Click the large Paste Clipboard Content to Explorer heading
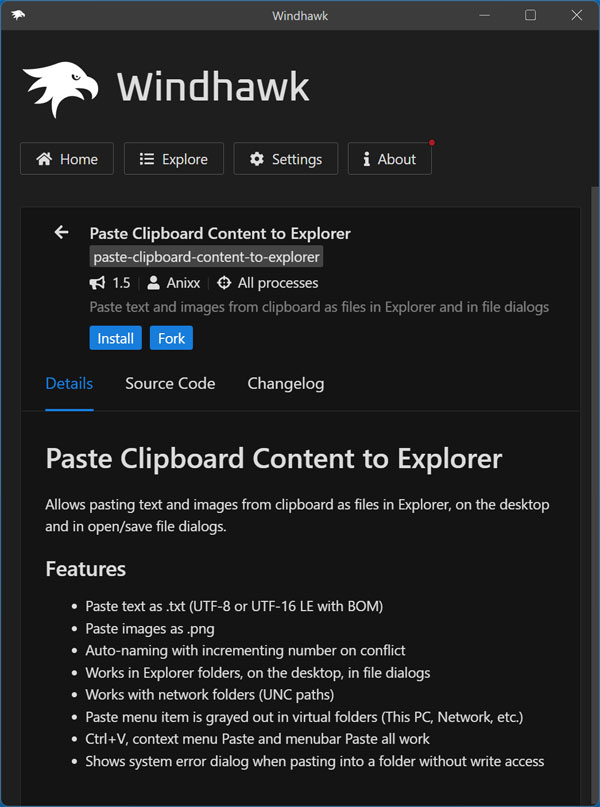The image size is (600, 807). (274, 459)
